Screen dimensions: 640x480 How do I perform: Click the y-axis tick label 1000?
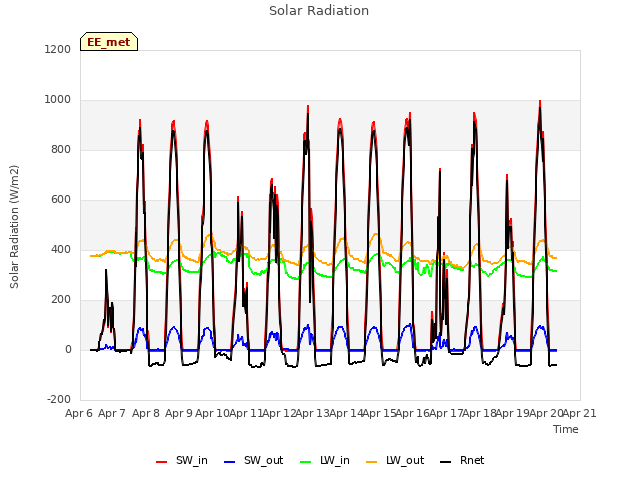pyautogui.click(x=58, y=100)
